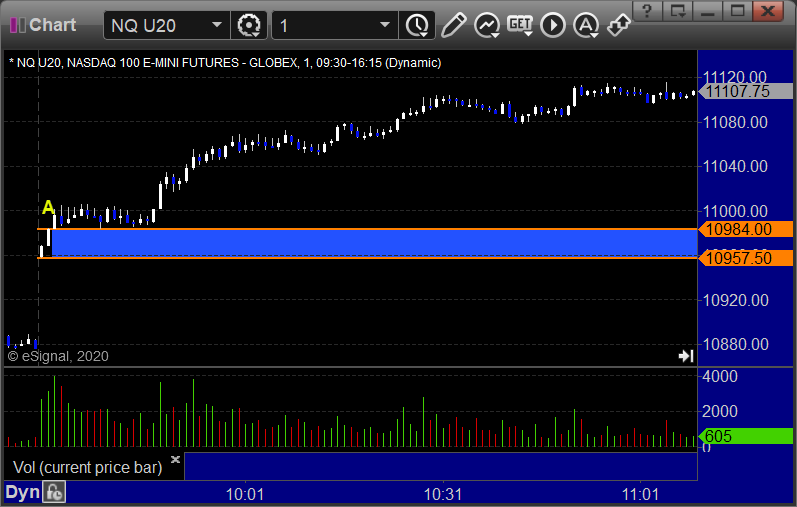Open the GET Advanced studies menu
This screenshot has height=507, width=797.
tap(520, 25)
